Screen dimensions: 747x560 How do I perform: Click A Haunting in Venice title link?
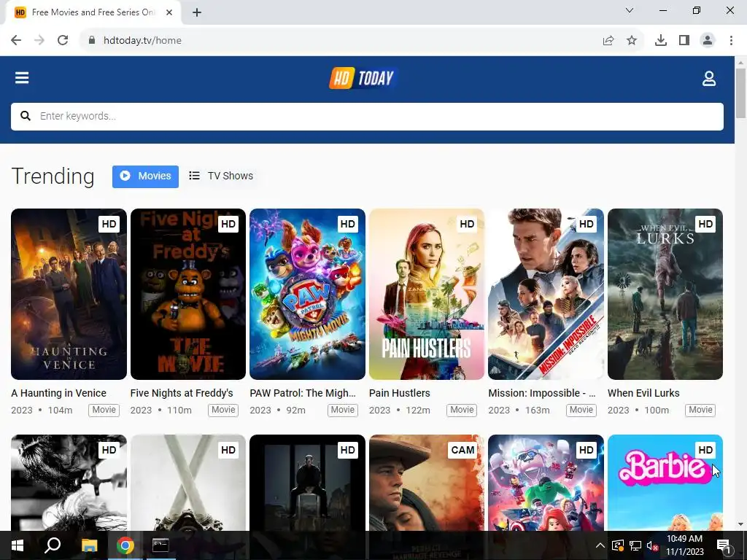coord(58,393)
